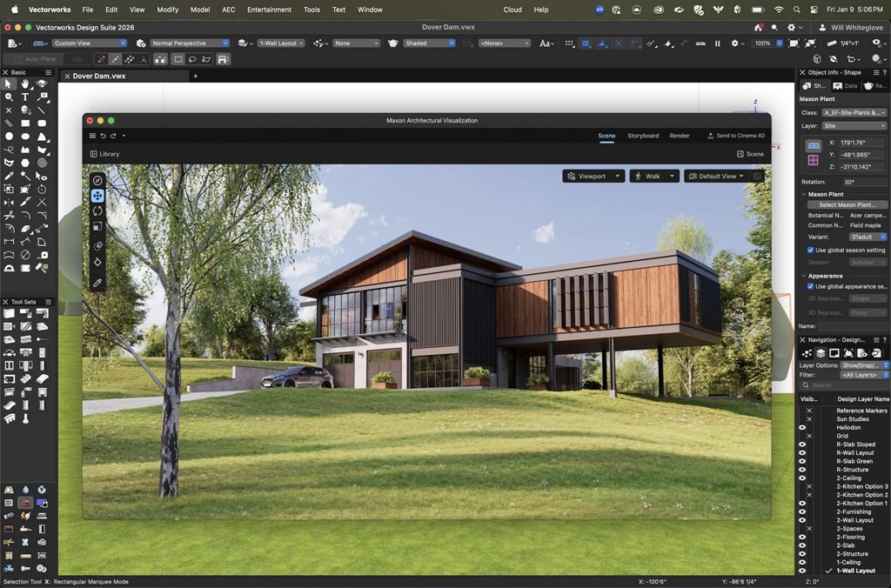Image resolution: width=891 pixels, height=588 pixels.
Task: Hide the R-Slab Sloped layer
Action: coord(802,444)
